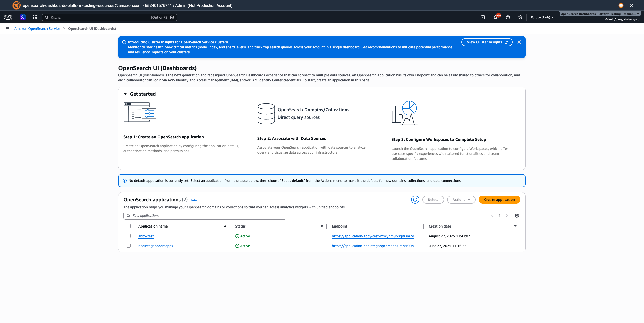Click Amazon OpenSearch Service breadcrumb
Viewport: 644px width, 323px height.
pyautogui.click(x=37, y=29)
